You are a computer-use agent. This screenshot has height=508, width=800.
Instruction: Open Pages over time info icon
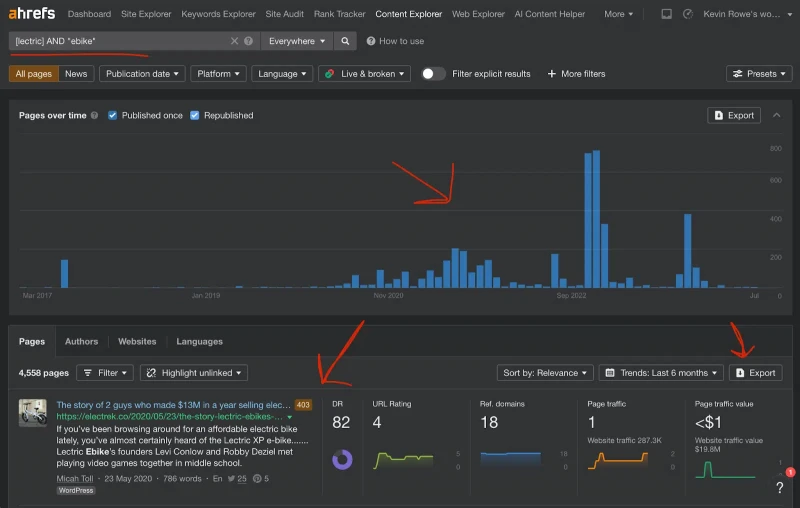[x=94, y=115]
